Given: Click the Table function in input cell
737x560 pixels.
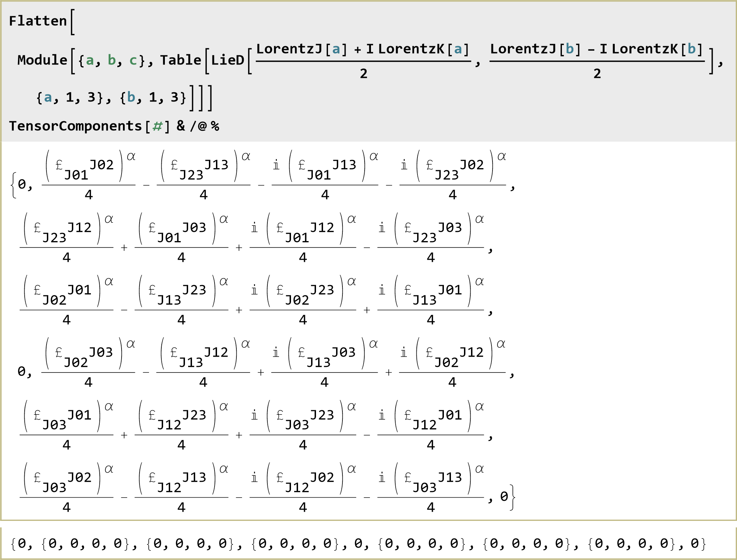Looking at the screenshot, I should pyautogui.click(x=180, y=60).
